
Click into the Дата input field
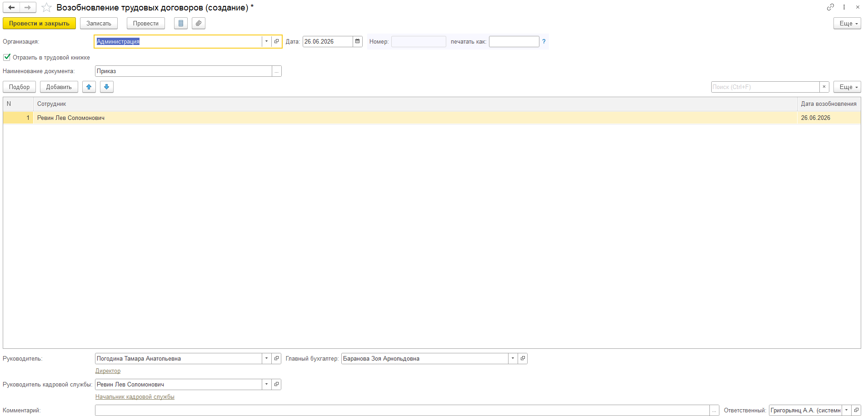[328, 41]
